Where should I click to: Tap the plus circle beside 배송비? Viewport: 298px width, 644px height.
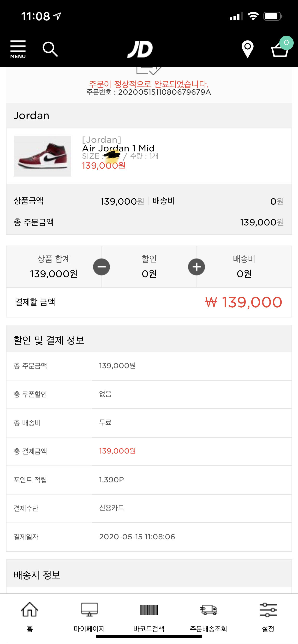[x=197, y=267]
